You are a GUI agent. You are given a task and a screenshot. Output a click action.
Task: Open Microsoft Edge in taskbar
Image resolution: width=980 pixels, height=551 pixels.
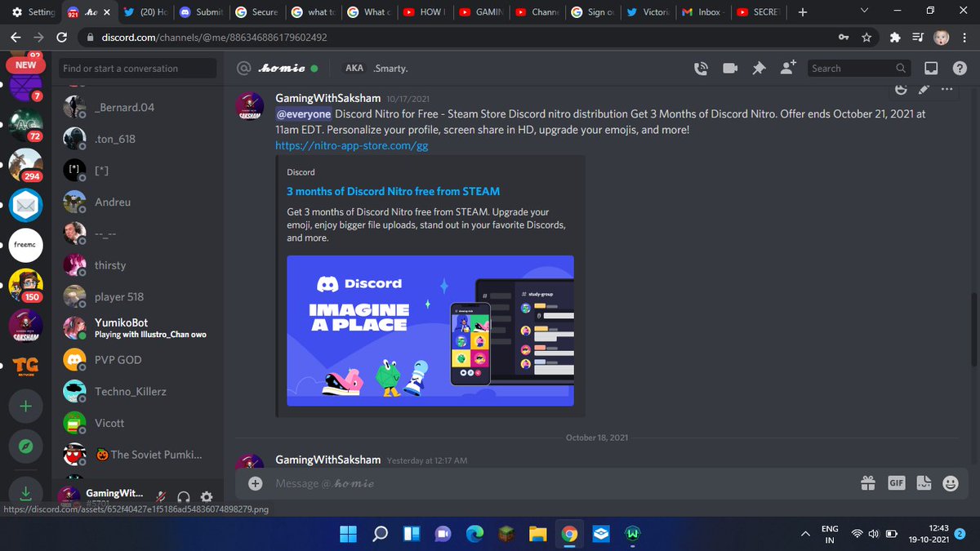474,533
